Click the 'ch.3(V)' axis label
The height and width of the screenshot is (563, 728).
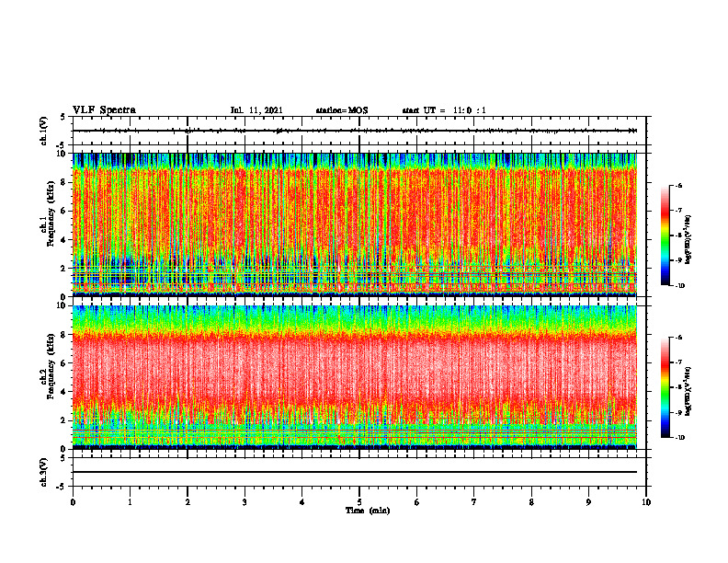pyautogui.click(x=43, y=472)
